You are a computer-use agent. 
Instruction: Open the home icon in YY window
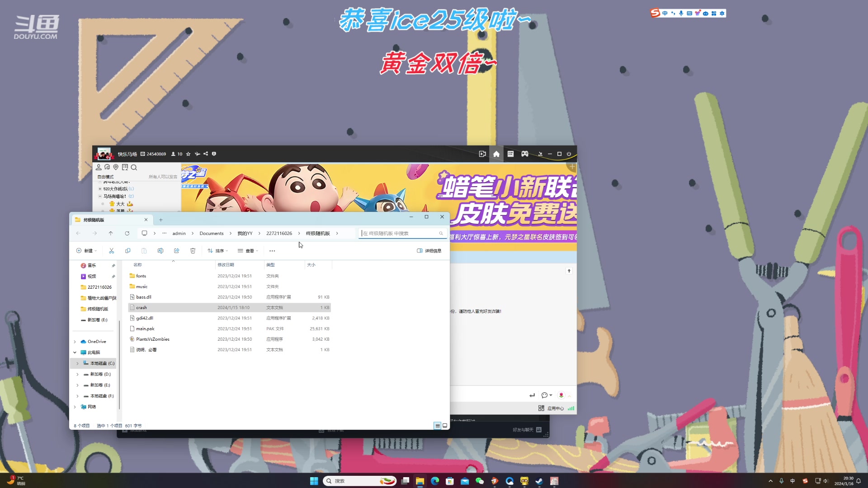(x=496, y=154)
